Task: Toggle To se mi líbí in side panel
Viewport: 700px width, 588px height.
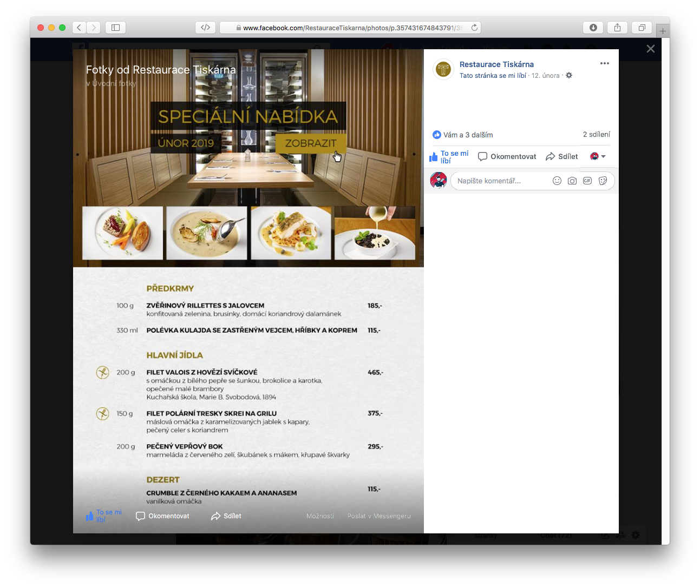Action: pyautogui.click(x=449, y=157)
